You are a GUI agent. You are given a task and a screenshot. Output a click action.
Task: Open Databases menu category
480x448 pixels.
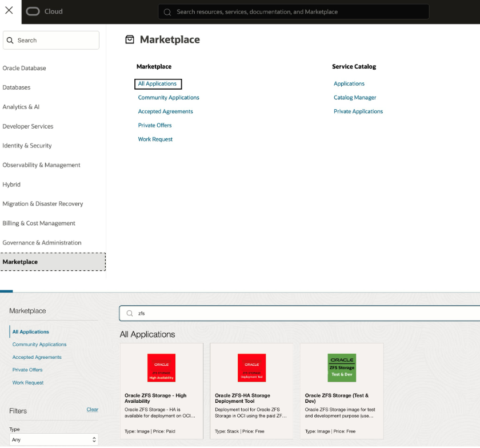(x=17, y=87)
